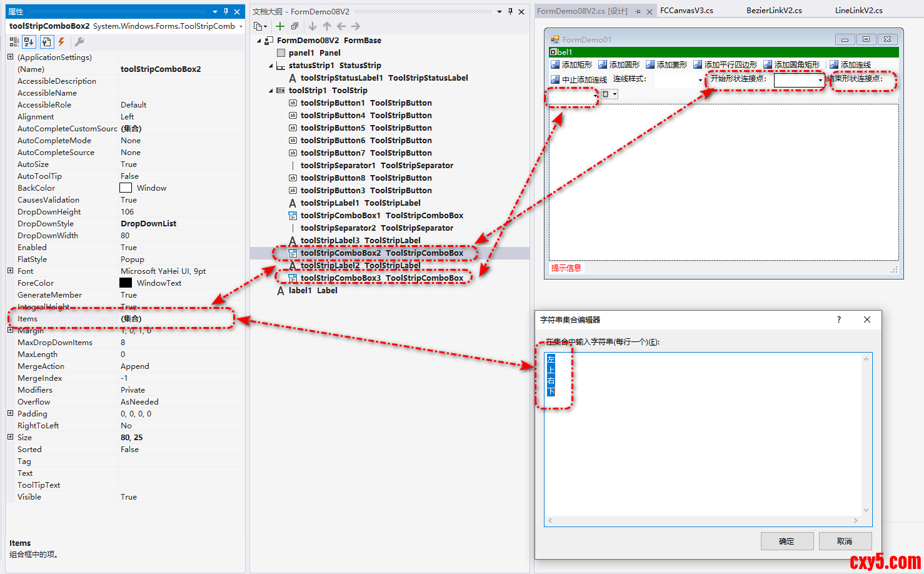Collapse the toolStrip1 tree node
This screenshot has height=574, width=924.
point(271,91)
